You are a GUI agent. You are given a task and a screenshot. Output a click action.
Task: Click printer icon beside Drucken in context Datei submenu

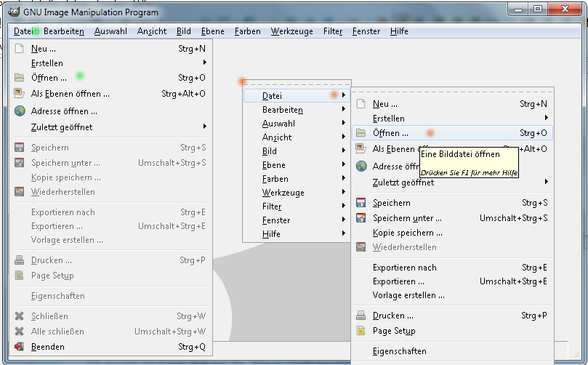coord(361,316)
